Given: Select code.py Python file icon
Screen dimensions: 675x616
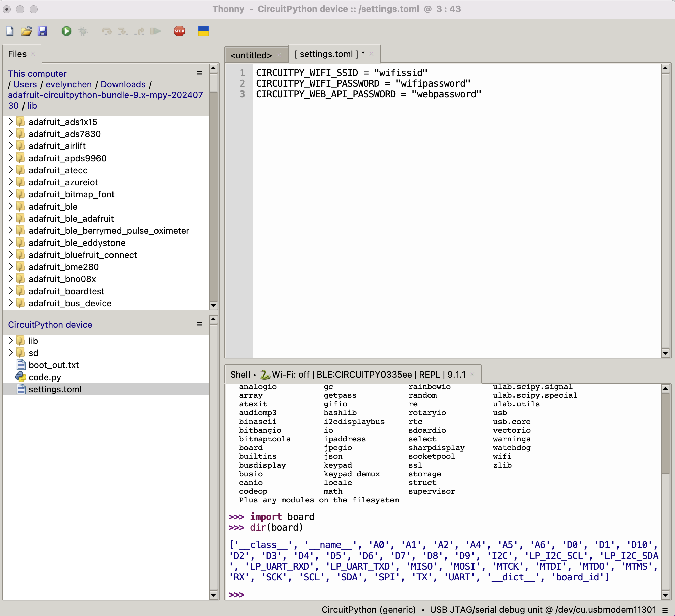Looking at the screenshot, I should pos(21,377).
